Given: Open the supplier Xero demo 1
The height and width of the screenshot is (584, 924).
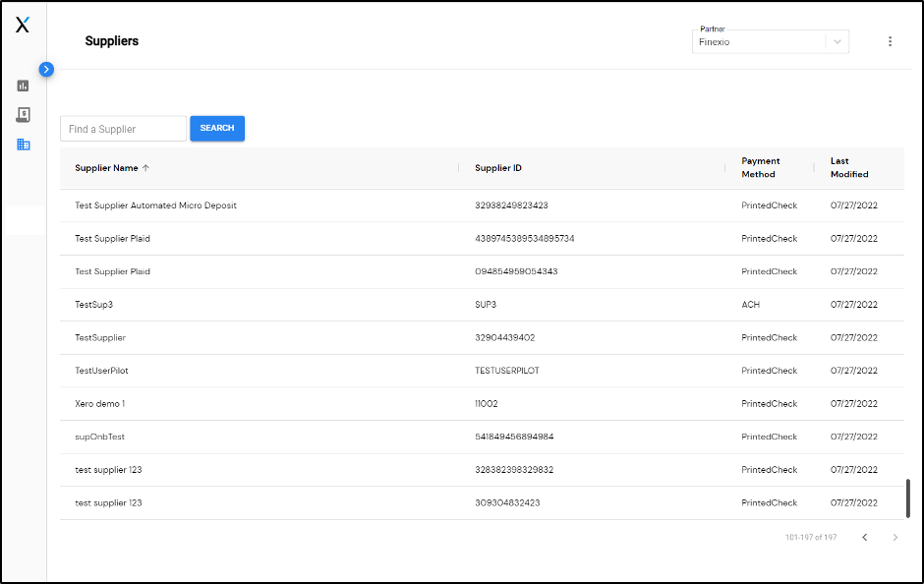Looking at the screenshot, I should pos(98,403).
